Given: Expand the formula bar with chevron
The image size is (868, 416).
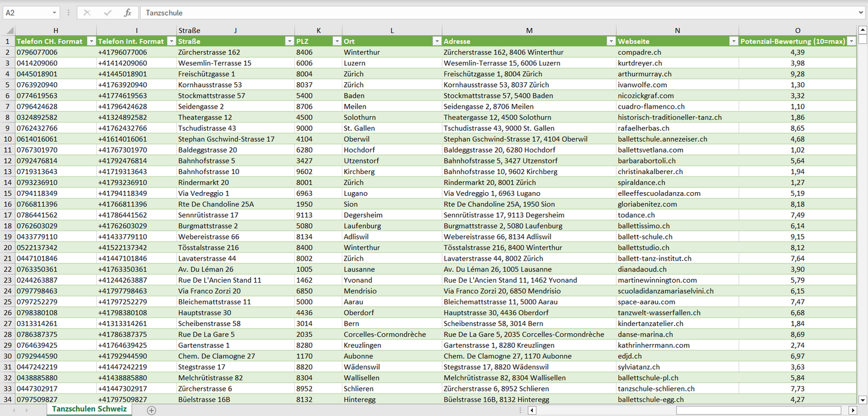Looking at the screenshot, I should (x=861, y=13).
